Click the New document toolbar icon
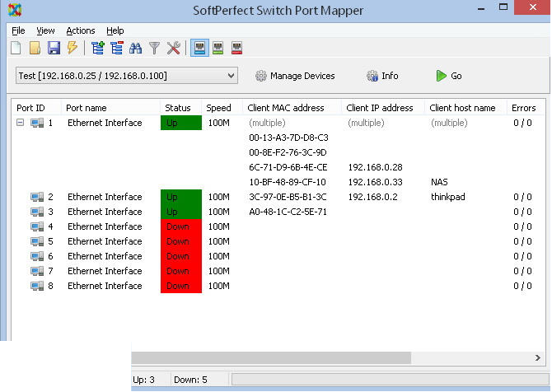 pos(16,48)
